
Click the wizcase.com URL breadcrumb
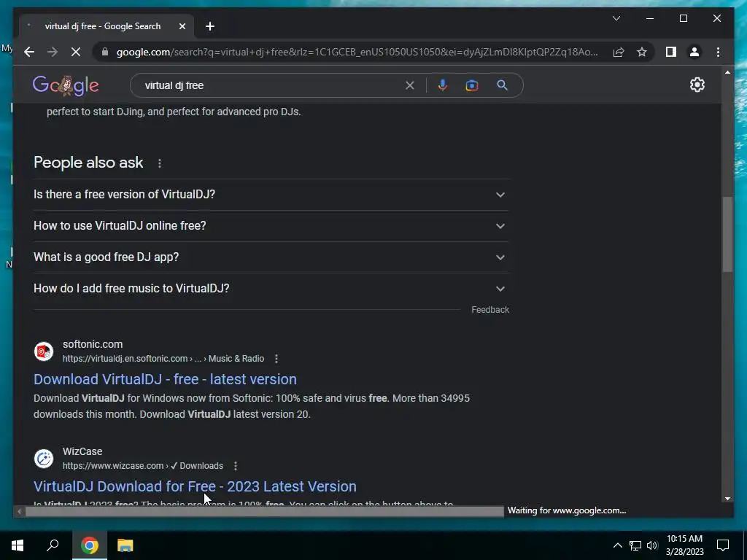point(142,466)
